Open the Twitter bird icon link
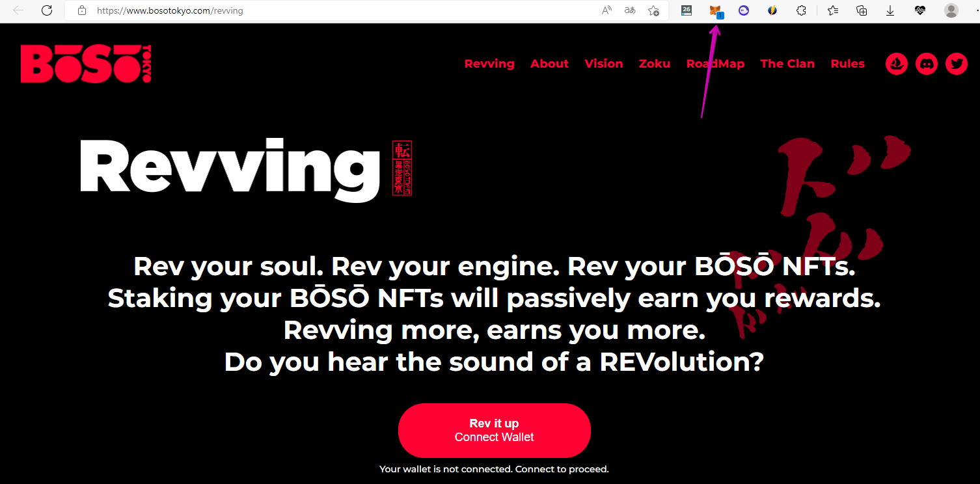980x484 pixels. (x=956, y=64)
